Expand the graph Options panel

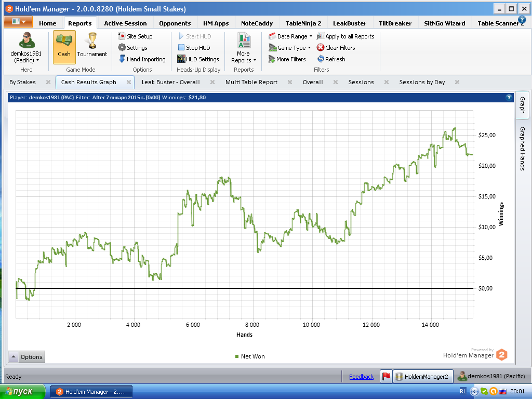[x=26, y=357]
